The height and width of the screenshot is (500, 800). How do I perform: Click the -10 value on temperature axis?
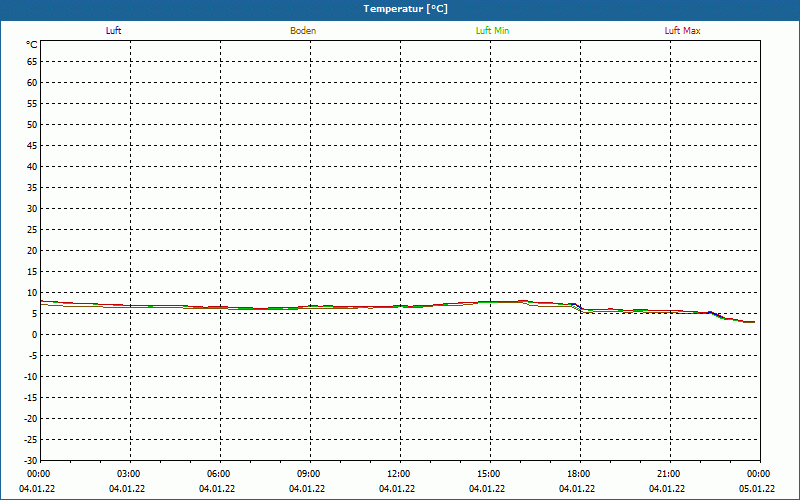[30, 377]
